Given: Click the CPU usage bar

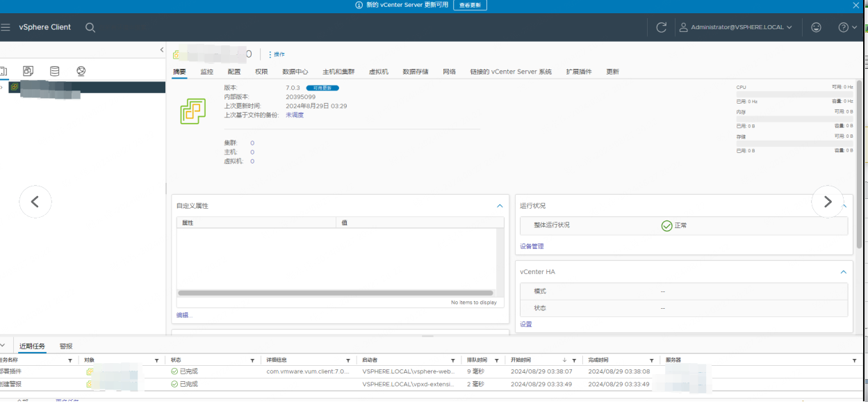Looking at the screenshot, I should (794, 94).
